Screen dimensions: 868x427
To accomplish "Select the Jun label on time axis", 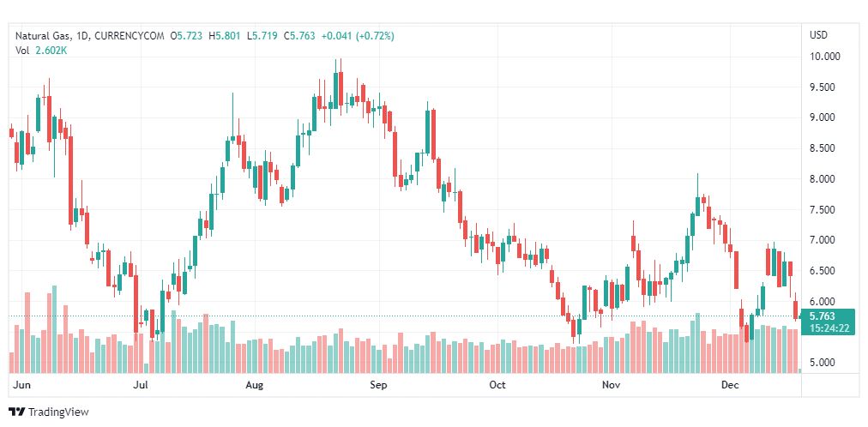I will pyautogui.click(x=23, y=386).
